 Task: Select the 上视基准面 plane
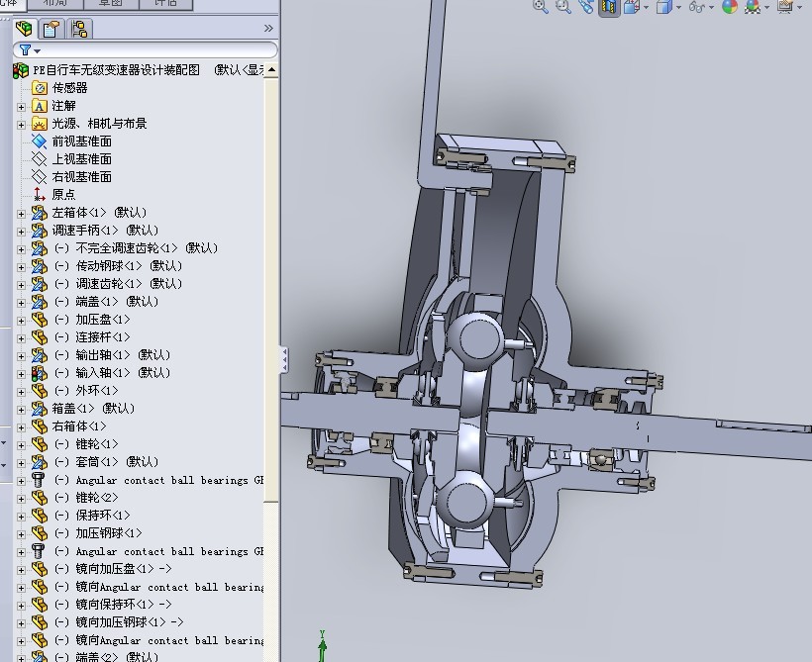click(x=81, y=159)
